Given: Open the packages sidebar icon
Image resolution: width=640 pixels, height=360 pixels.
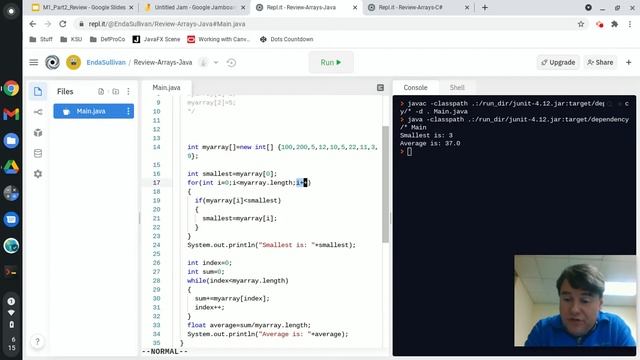Looking at the screenshot, I should (x=38, y=133).
